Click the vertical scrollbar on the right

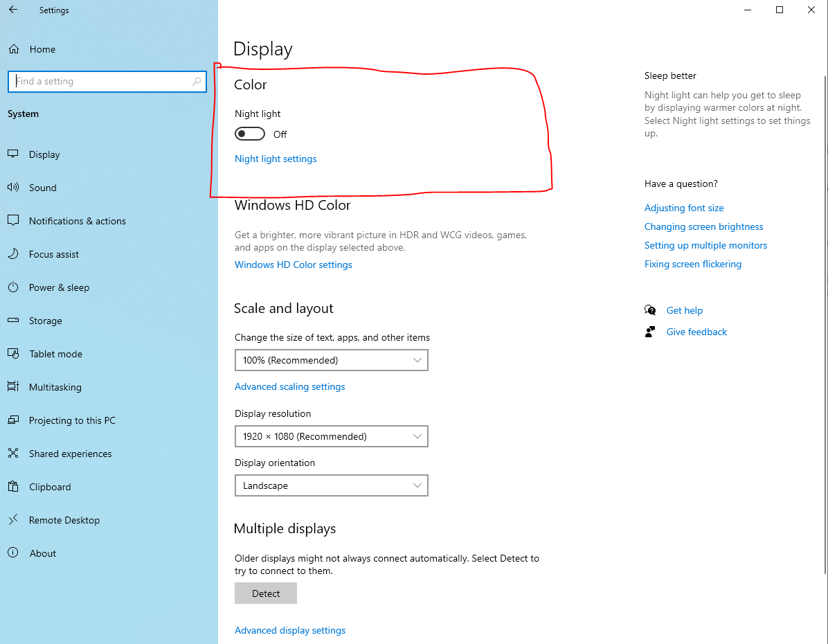tap(825, 324)
